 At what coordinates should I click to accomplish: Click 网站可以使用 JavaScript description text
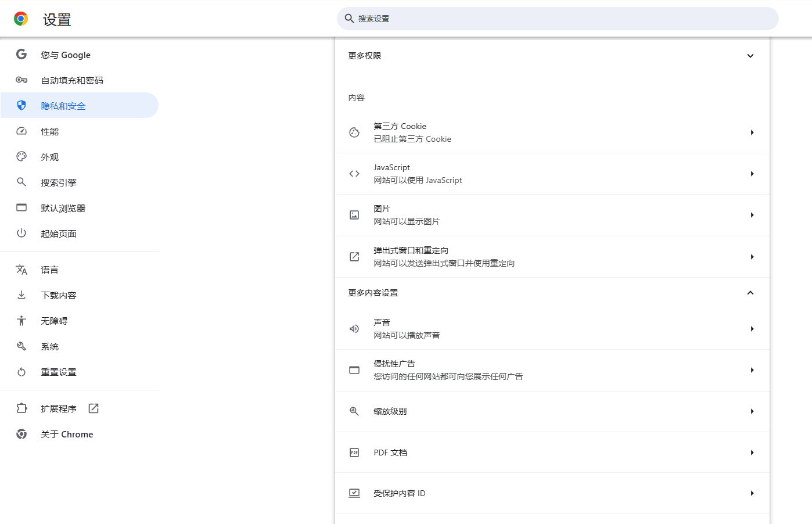(418, 180)
